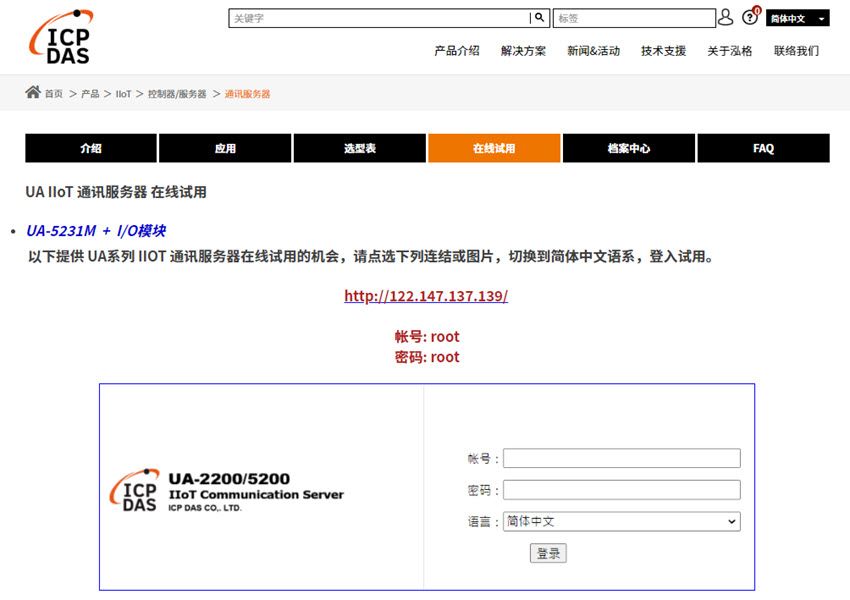
Task: Go to 首页 breadcrumb link
Action: click(x=54, y=94)
